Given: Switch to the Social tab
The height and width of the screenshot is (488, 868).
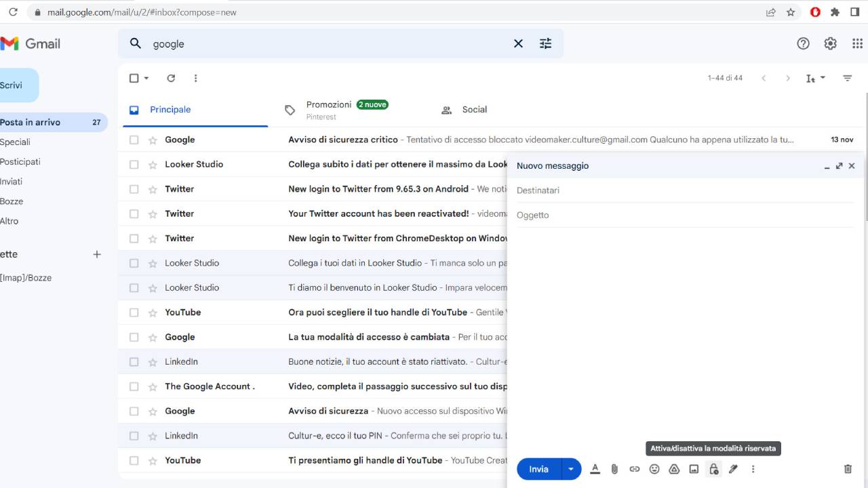Looking at the screenshot, I should tap(474, 110).
